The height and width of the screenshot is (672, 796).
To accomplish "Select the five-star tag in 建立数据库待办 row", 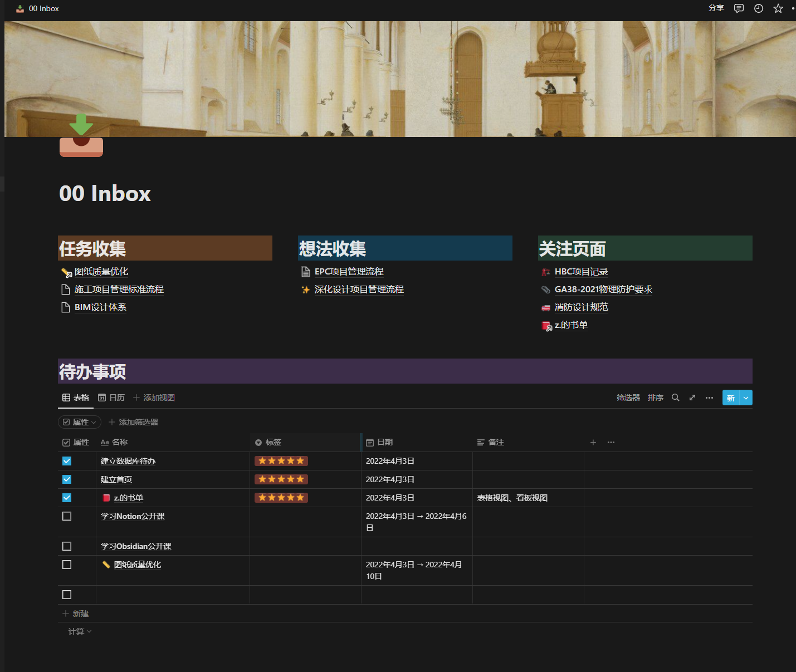I will (281, 461).
